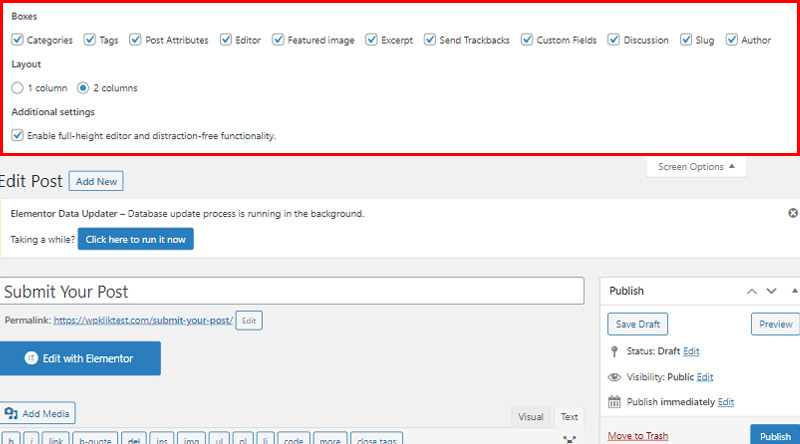Collapse the Publish panel toggle arrow

click(794, 291)
